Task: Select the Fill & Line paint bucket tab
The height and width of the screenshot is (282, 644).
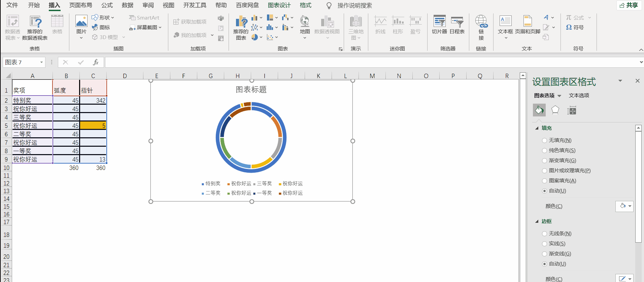Action: click(539, 110)
